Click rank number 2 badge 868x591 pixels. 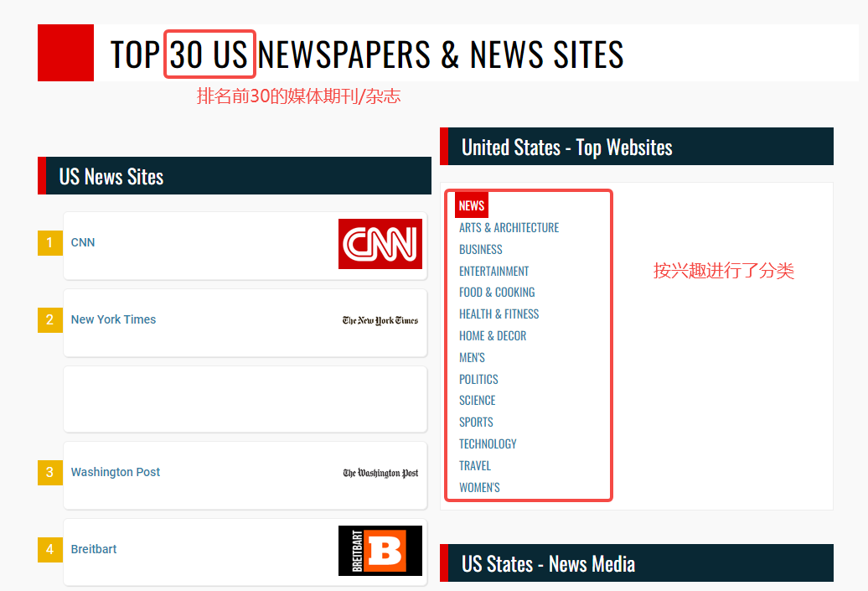click(x=49, y=319)
